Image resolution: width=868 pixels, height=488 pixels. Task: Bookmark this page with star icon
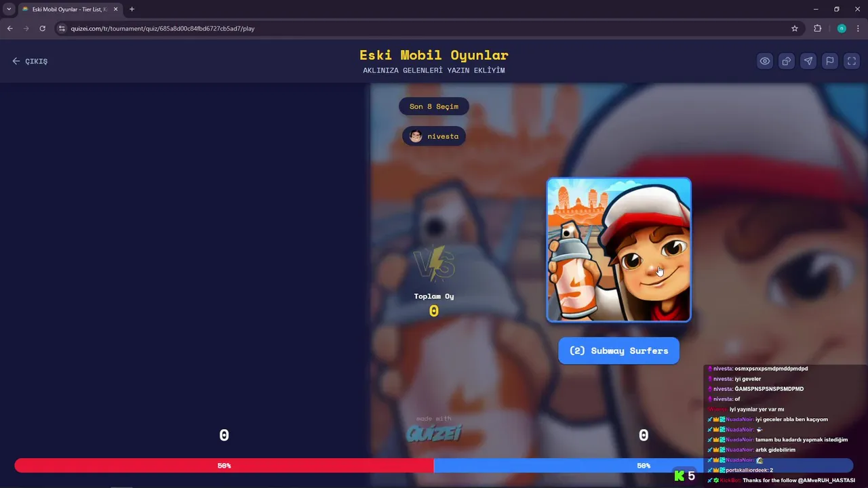795,28
